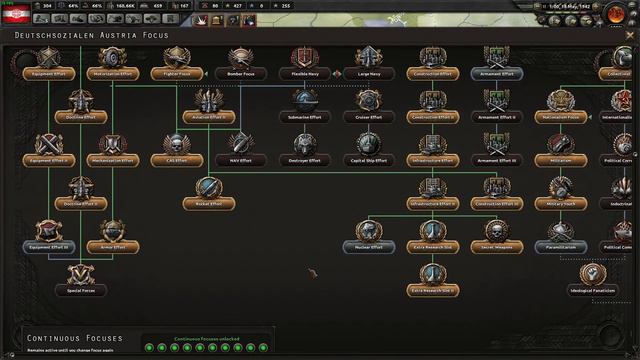Open the Recruit and Deploy menu
The image size is (640, 360).
pyautogui.click(x=152, y=19)
